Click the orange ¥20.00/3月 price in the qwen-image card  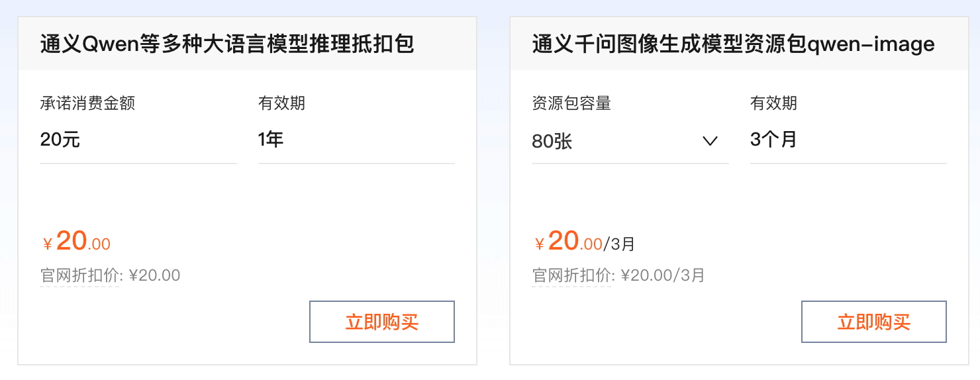click(584, 242)
